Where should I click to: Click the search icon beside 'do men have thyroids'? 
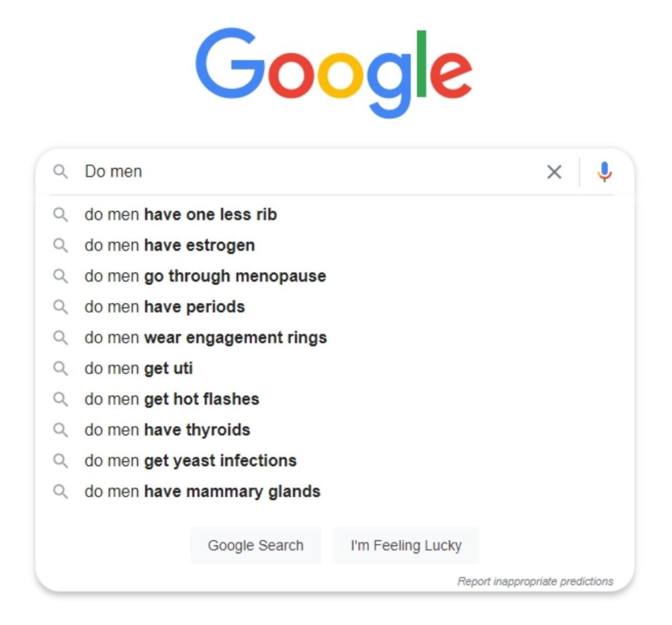coord(60,429)
